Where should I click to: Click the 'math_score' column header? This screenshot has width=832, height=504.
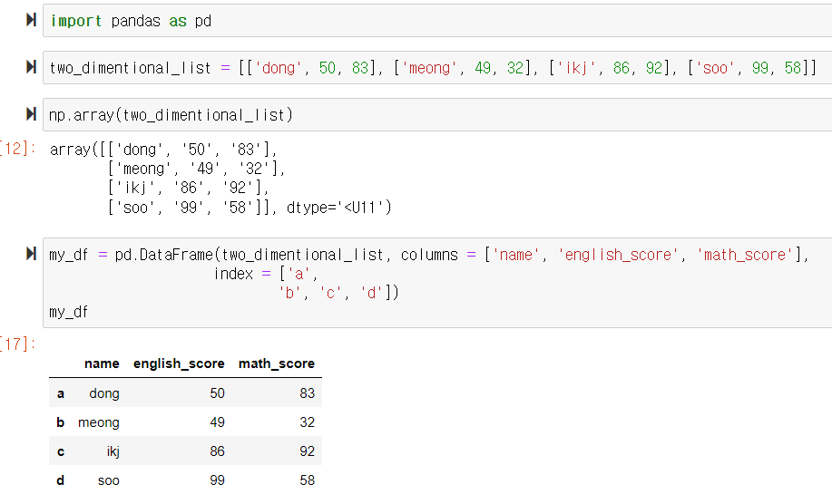click(277, 363)
